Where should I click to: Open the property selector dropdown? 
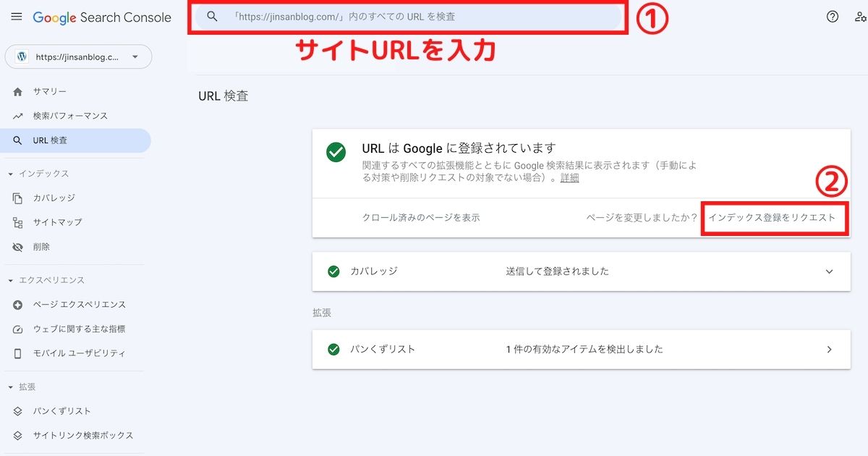78,56
